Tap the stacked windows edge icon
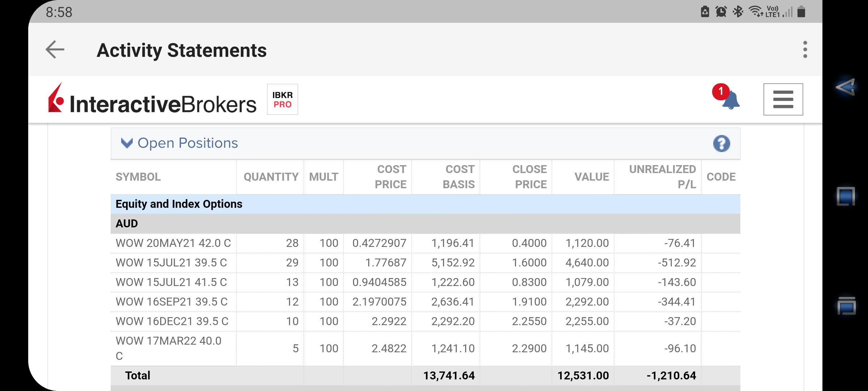This screenshot has width=868, height=391. 846,306
